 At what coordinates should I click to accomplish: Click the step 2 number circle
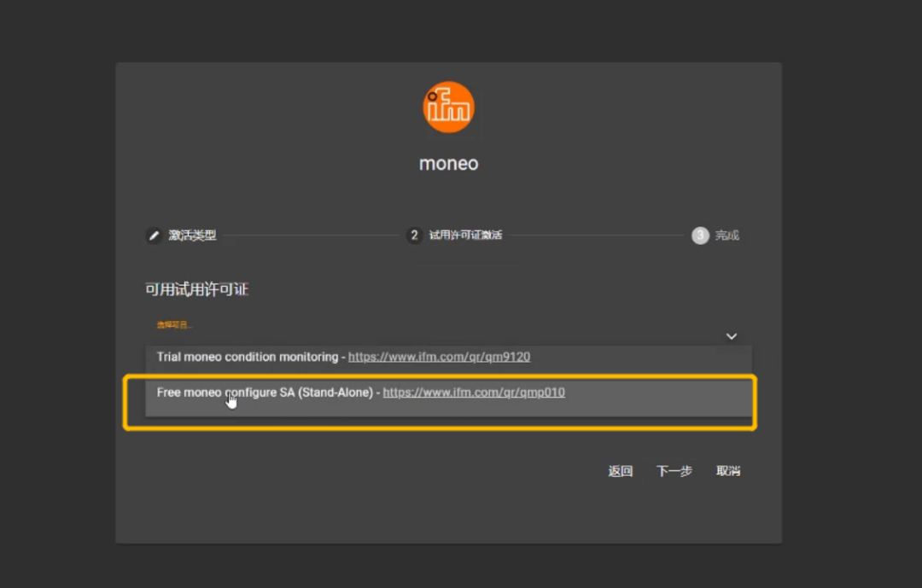point(415,236)
